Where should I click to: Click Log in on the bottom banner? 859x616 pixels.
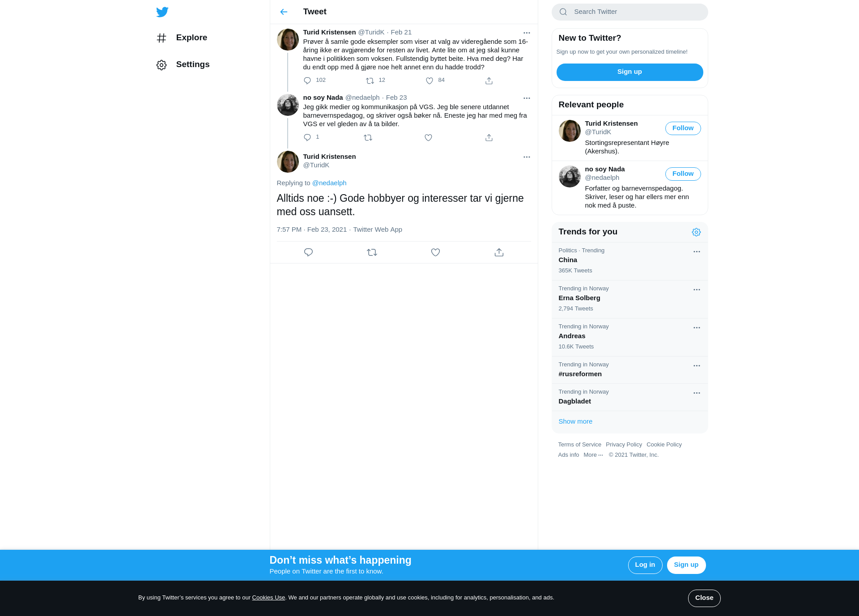pos(645,565)
